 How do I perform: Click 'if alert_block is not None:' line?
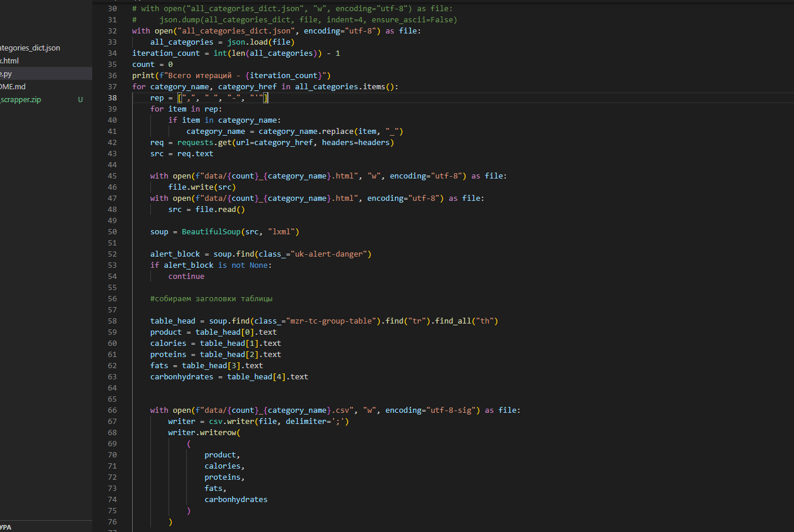pyautogui.click(x=211, y=265)
